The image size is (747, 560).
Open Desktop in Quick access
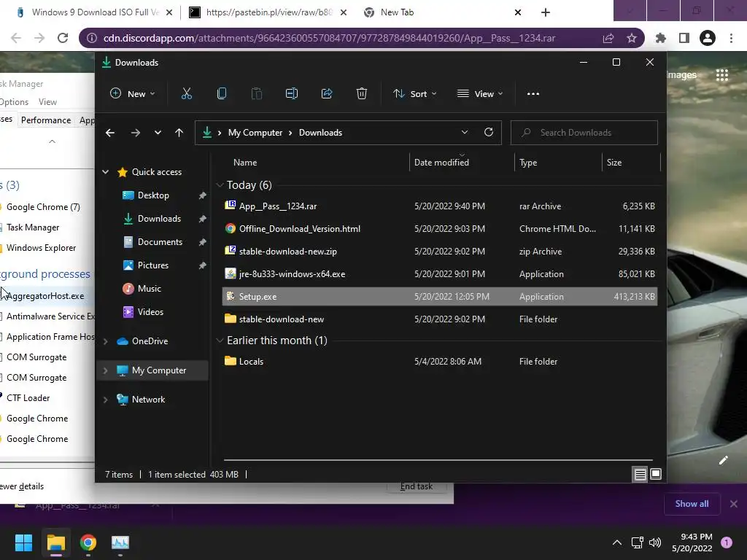153,195
